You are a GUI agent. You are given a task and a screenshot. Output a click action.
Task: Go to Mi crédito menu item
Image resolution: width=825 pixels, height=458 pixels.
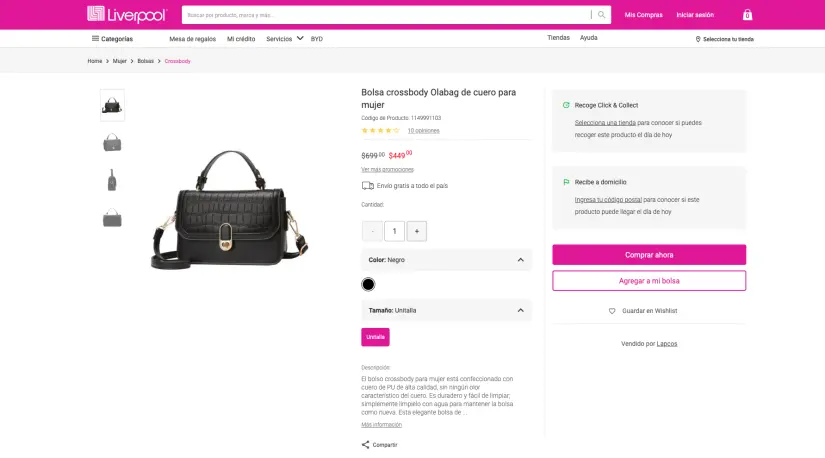tap(241, 39)
